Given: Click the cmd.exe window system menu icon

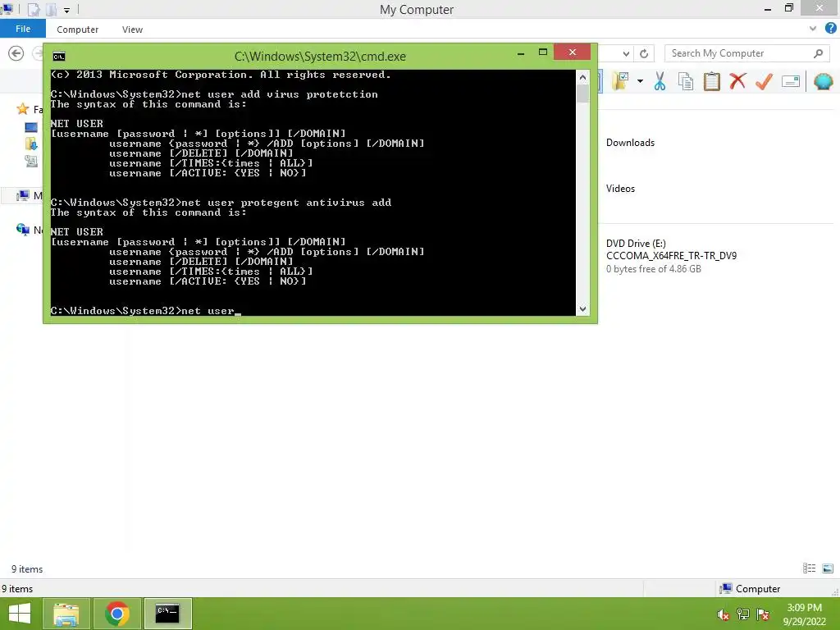Looking at the screenshot, I should coord(59,57).
